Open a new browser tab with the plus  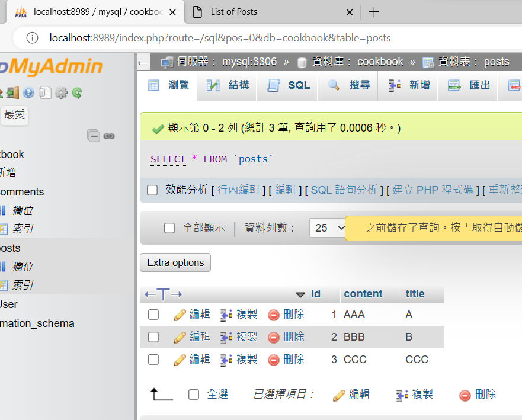point(374,12)
